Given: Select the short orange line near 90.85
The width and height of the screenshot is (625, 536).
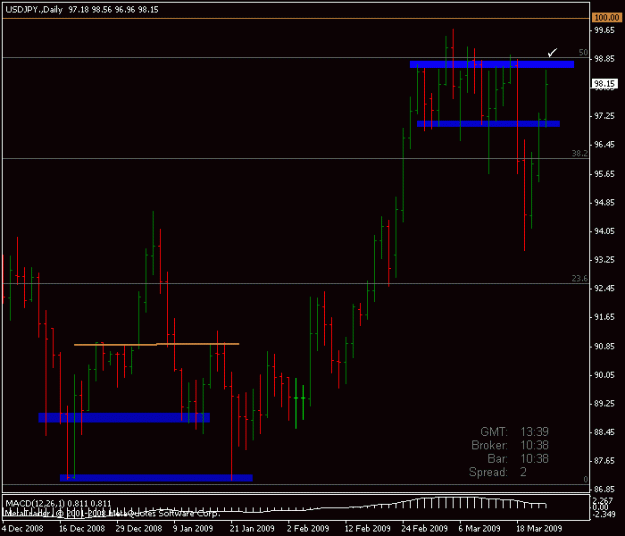Looking at the screenshot, I should click(157, 344).
